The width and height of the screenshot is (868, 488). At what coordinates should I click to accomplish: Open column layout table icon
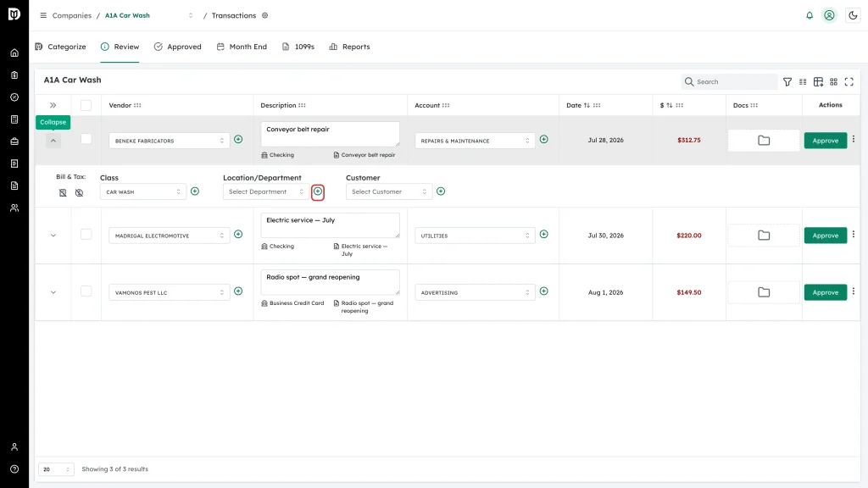pyautogui.click(x=818, y=82)
